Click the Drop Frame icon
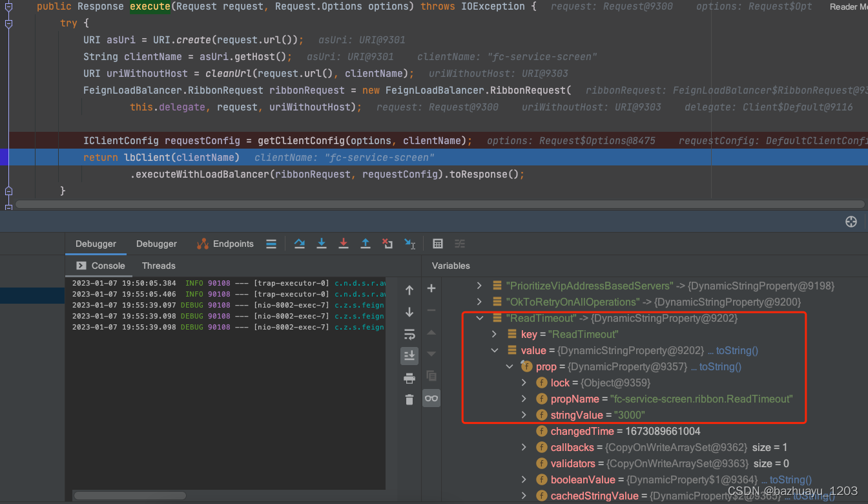Screen dimensions: 868x504 [387, 244]
